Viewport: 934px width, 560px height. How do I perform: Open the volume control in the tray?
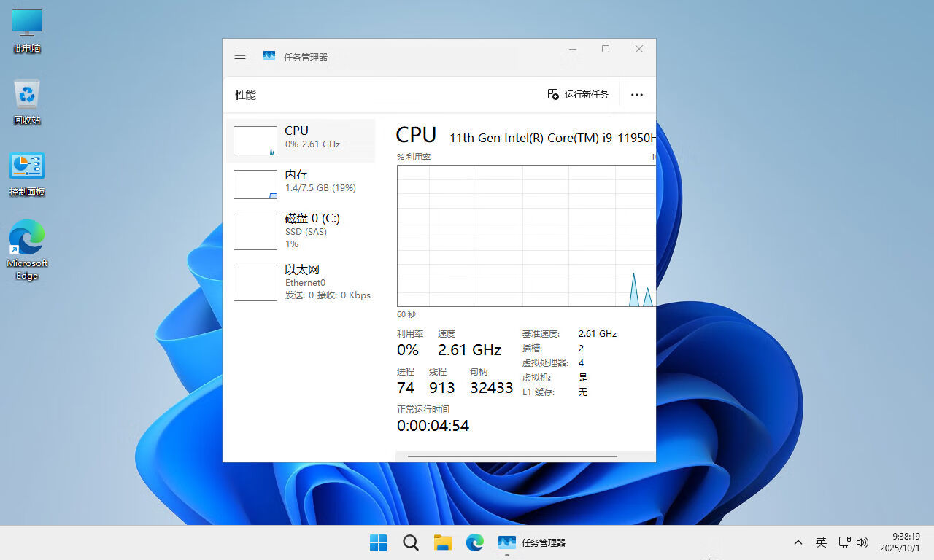pyautogui.click(x=862, y=542)
